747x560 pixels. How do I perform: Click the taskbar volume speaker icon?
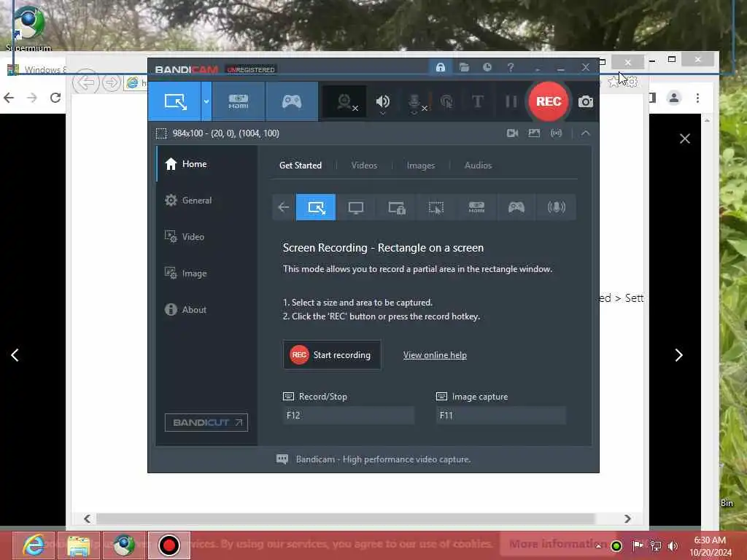(x=673, y=545)
